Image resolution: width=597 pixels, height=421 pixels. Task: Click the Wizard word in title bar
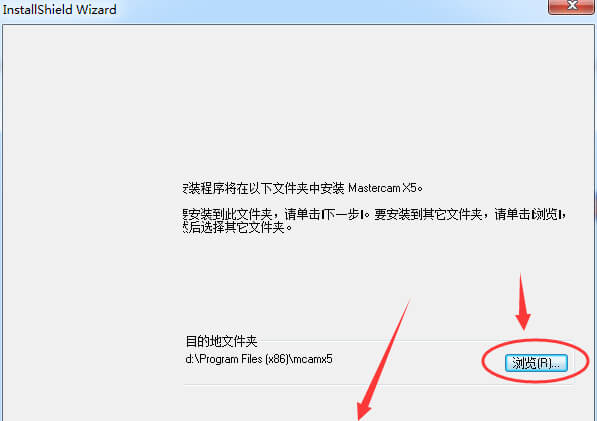click(x=96, y=10)
